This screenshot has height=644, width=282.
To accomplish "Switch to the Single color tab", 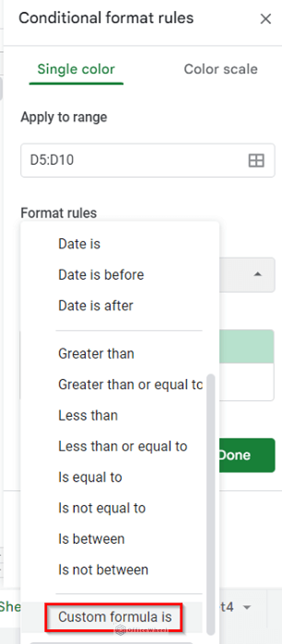I will click(76, 69).
